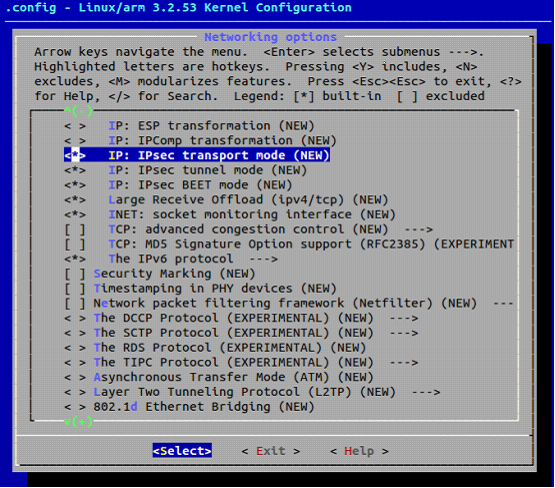Select Large Receive Offload (ipv4/tcp) item
The height and width of the screenshot is (488, 555).
(248, 200)
